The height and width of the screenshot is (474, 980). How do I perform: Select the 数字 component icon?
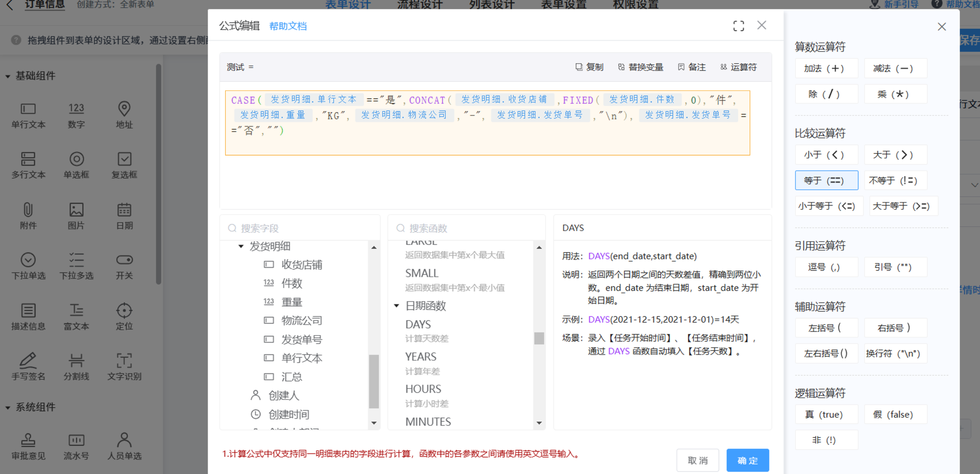coord(76,109)
